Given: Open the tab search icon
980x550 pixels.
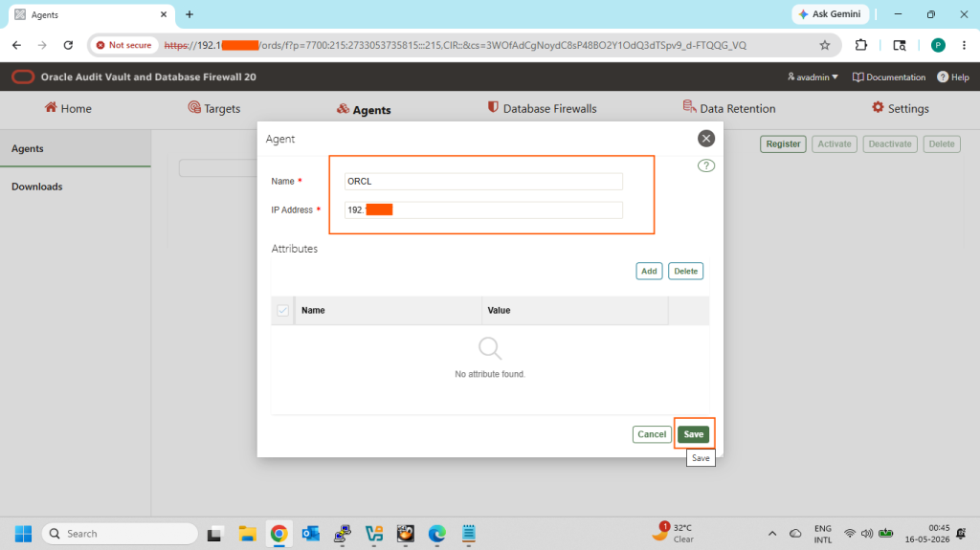Looking at the screenshot, I should tap(900, 45).
